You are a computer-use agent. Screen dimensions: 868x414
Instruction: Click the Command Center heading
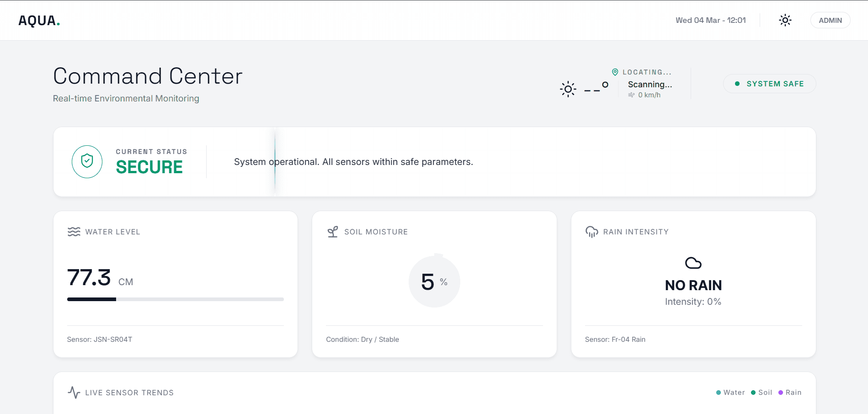[x=148, y=76]
